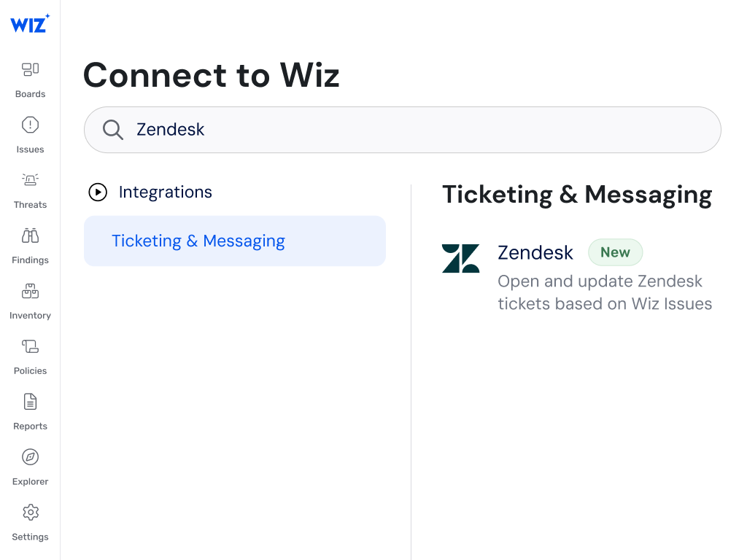The height and width of the screenshot is (560, 747).
Task: Open the Reports document icon
Action: pos(30,402)
